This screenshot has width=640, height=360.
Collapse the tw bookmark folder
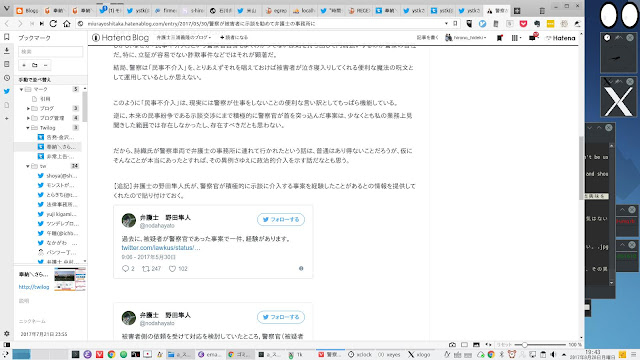(28, 166)
